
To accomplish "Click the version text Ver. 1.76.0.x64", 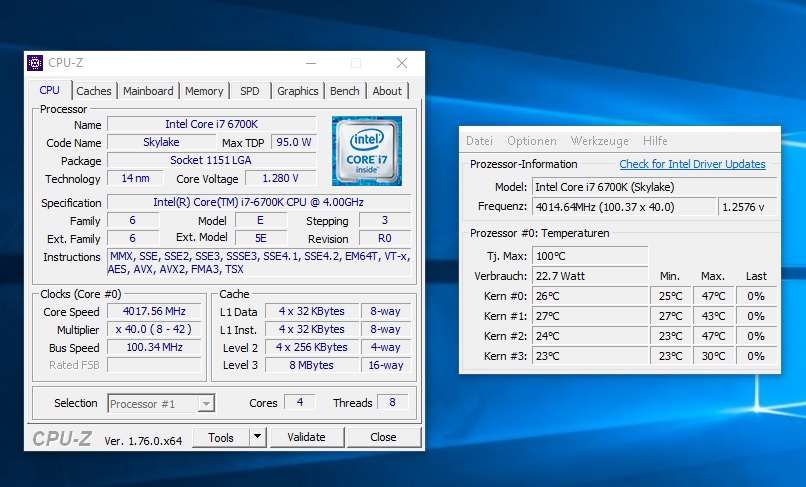I will pyautogui.click(x=143, y=441).
